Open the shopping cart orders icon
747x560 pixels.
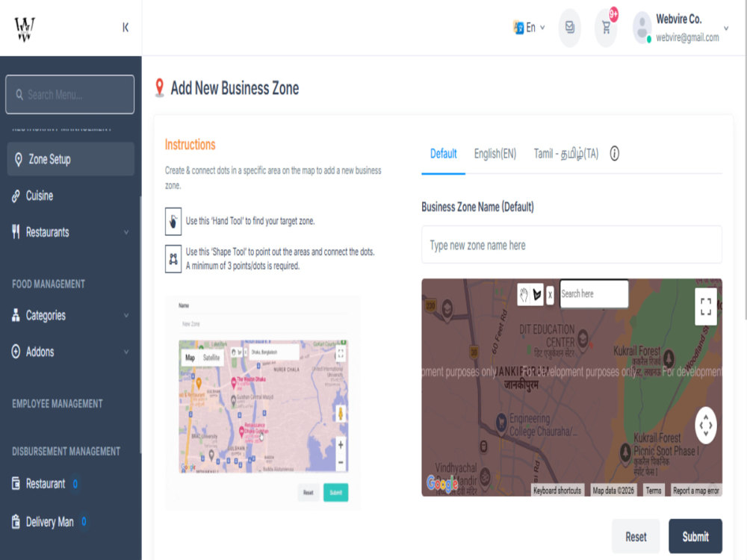[606, 28]
